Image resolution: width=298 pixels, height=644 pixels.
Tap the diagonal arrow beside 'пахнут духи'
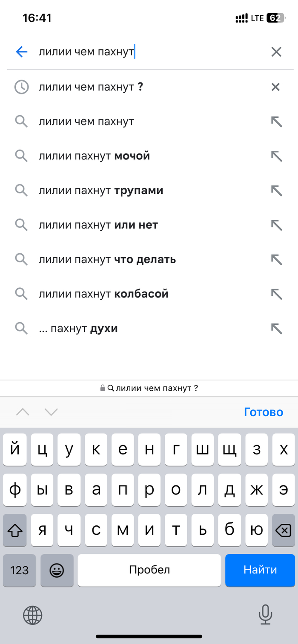coord(277,328)
